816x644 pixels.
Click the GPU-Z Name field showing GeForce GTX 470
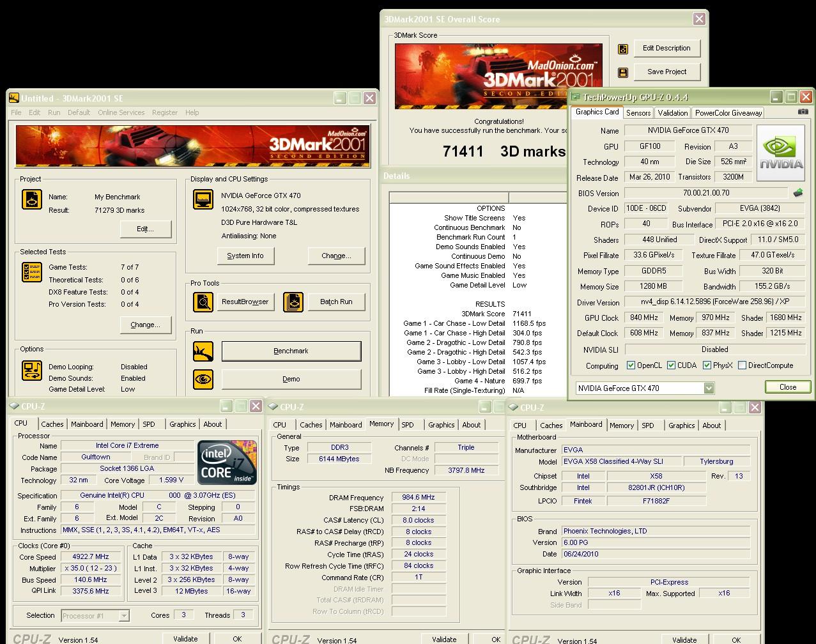688,130
